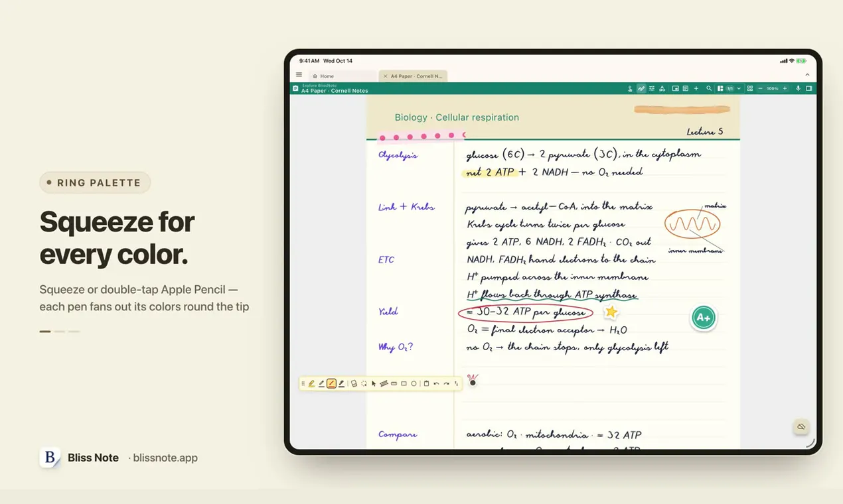Image resolution: width=843 pixels, height=504 pixels.
Task: Open the page template icon
Action: click(686, 88)
